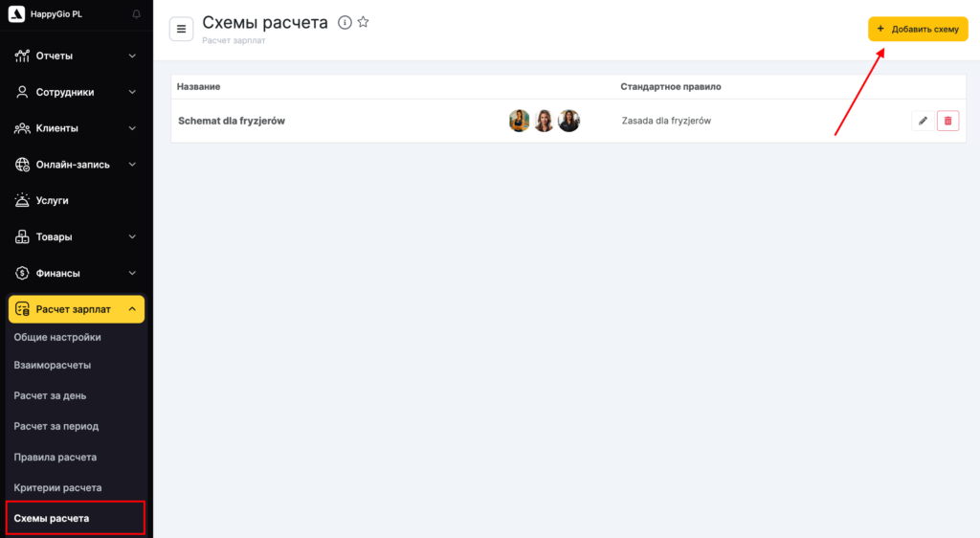Expand the Сотрудники sidebar menu
The width and height of the screenshot is (980, 538).
76,92
